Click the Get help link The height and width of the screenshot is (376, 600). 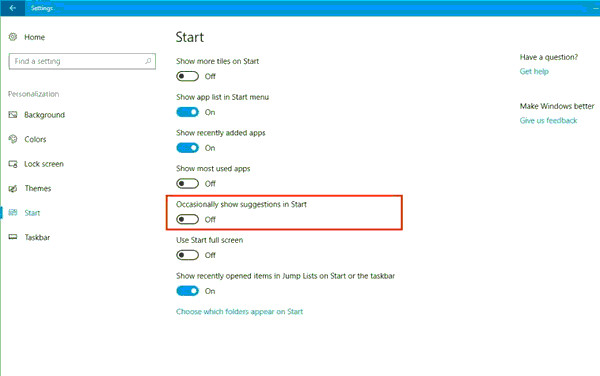[534, 71]
